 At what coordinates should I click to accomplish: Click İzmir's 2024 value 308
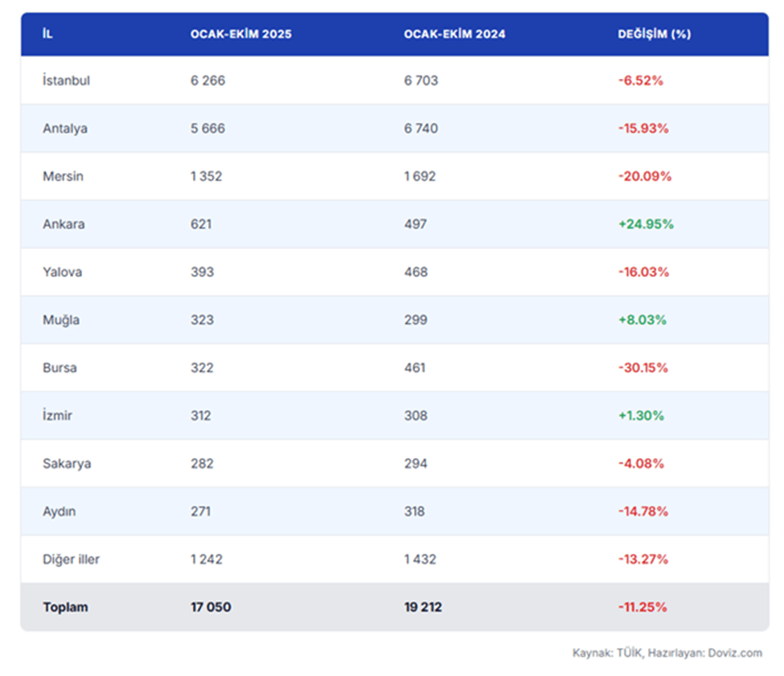coord(416,416)
